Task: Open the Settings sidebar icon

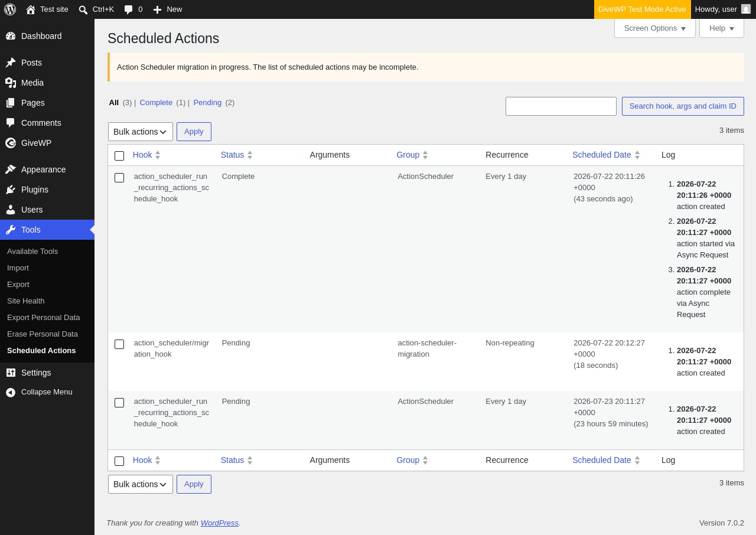Action: [11, 373]
